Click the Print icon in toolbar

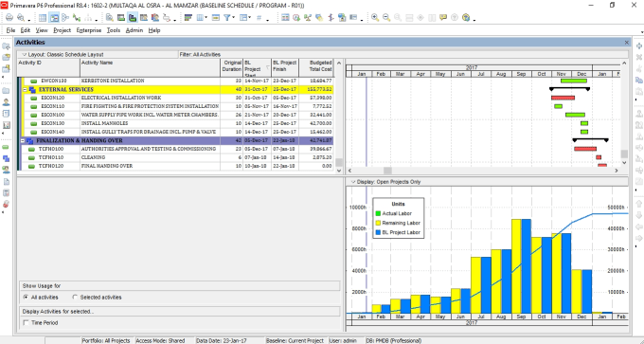[9, 18]
